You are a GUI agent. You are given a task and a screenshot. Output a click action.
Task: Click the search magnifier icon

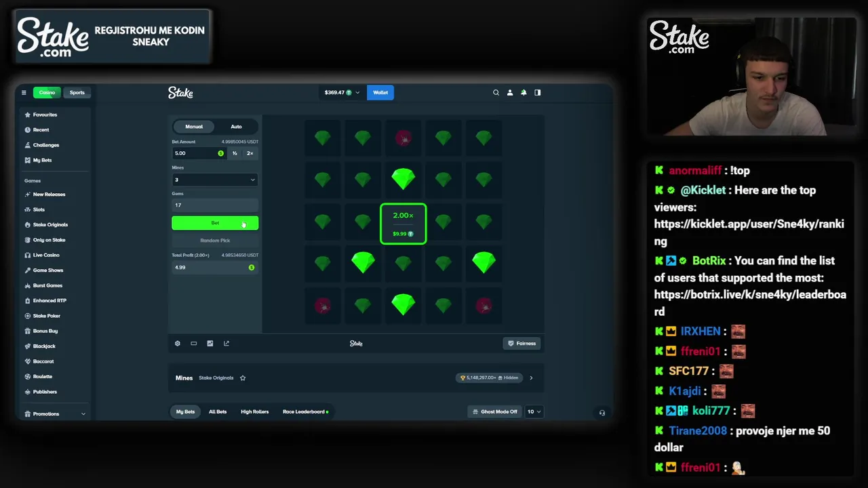tap(496, 92)
